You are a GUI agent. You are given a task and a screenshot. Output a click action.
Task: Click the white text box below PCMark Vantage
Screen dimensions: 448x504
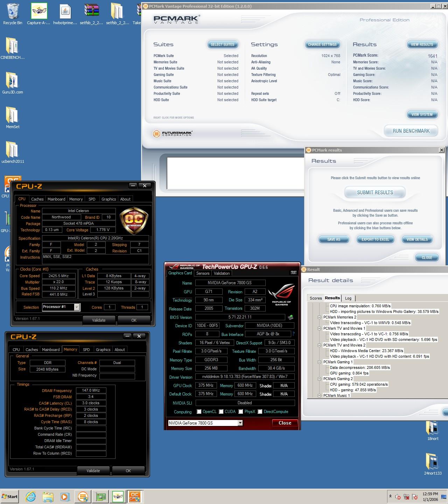click(x=236, y=173)
